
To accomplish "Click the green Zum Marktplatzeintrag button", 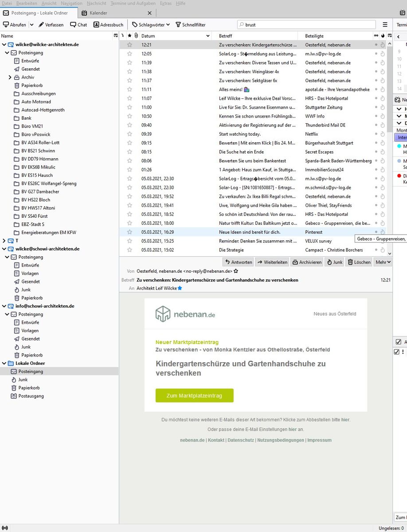I will 194,395.
